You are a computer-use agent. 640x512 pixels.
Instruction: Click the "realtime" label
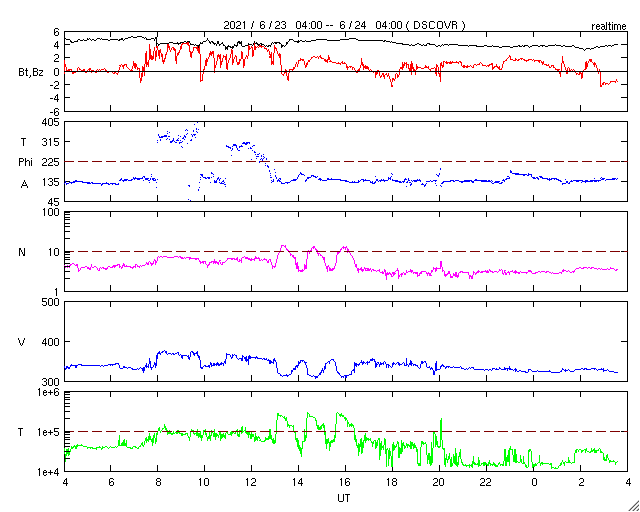pyautogui.click(x=609, y=27)
